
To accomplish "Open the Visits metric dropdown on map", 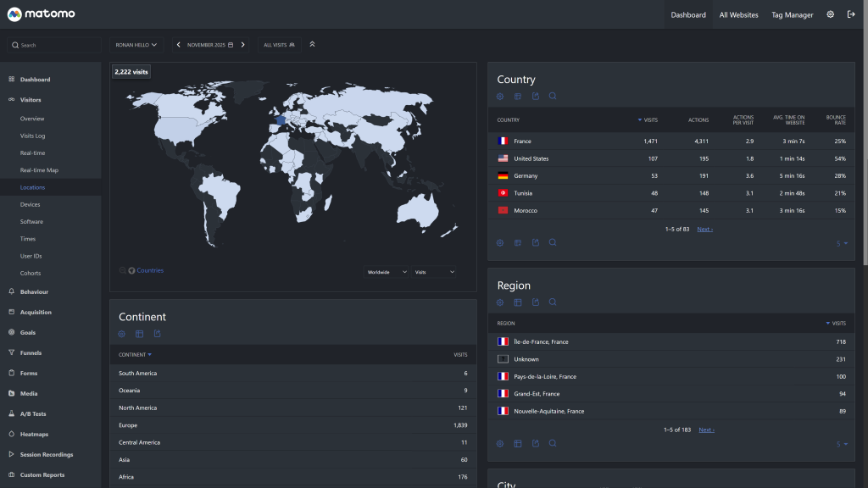I will 434,272.
